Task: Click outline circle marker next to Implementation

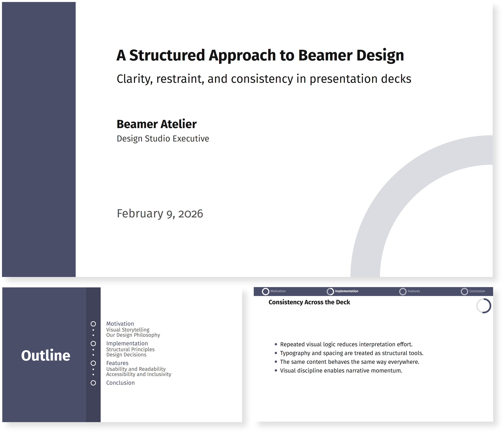Action: 93,343
